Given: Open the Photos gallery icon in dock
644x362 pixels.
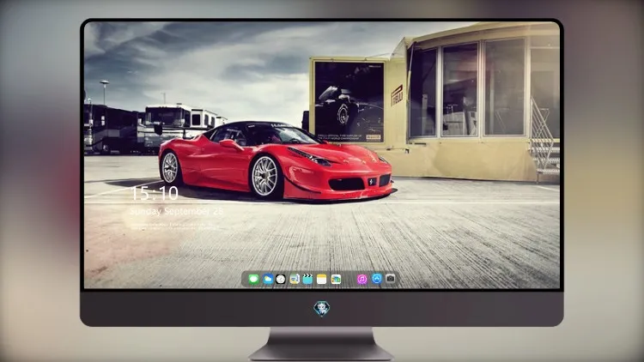Looking at the screenshot, I should coord(336,279).
